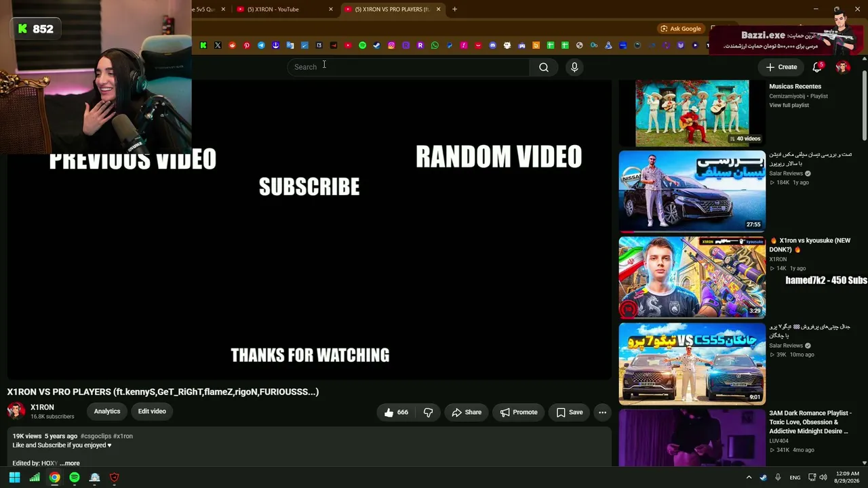Close the X1RON - YouTube tab
868x488 pixels.
coord(331,9)
